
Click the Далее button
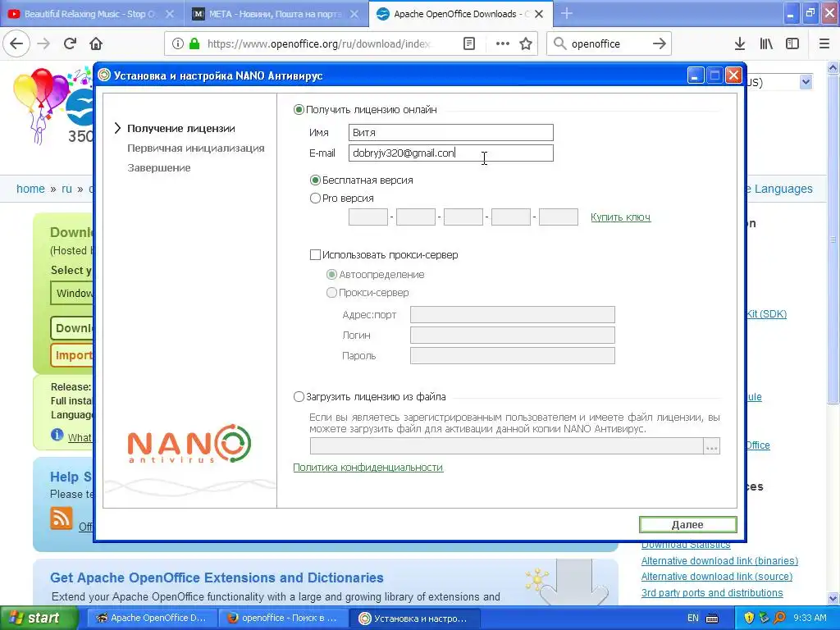tap(688, 524)
